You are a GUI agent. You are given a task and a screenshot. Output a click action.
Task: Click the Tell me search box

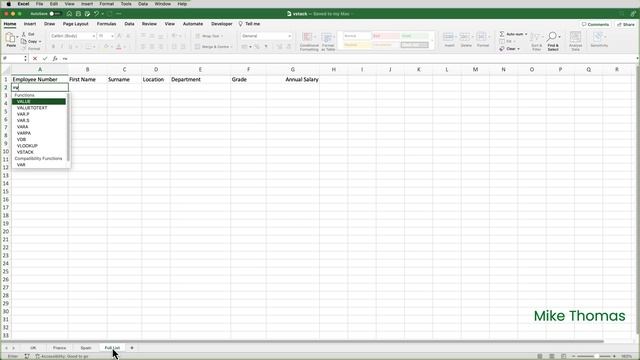click(x=249, y=24)
